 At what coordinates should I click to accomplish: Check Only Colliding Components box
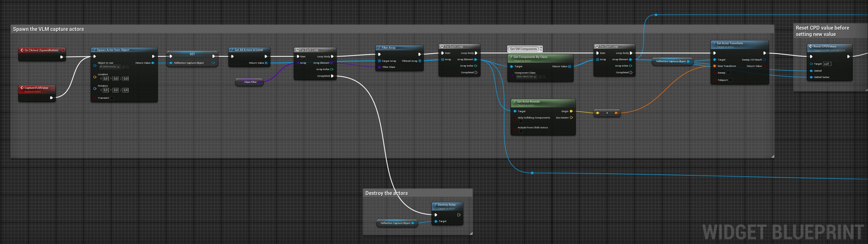click(521, 121)
